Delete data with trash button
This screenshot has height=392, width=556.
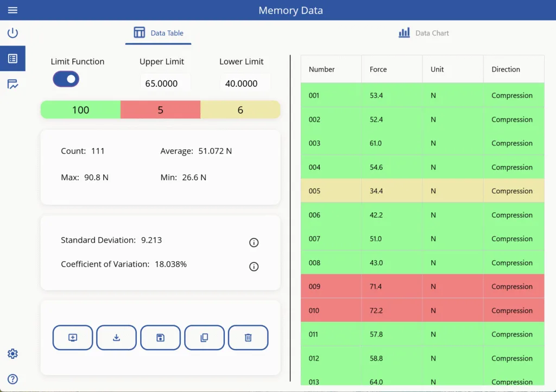pos(248,338)
